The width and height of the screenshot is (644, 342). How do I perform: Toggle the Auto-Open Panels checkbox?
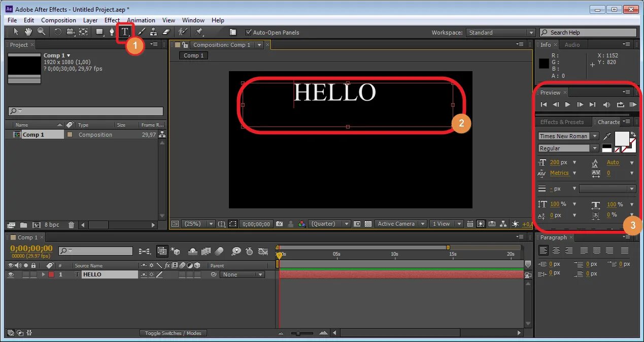point(248,32)
